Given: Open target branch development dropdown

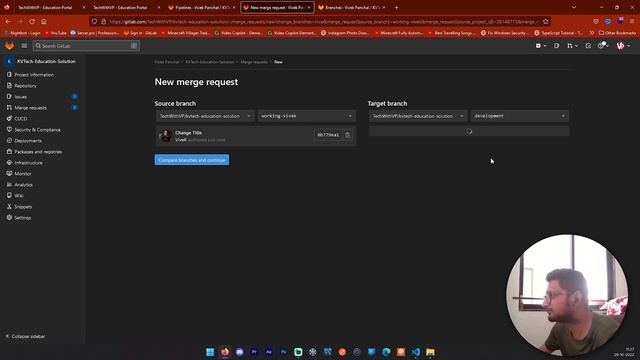Looking at the screenshot, I should coord(520,116).
